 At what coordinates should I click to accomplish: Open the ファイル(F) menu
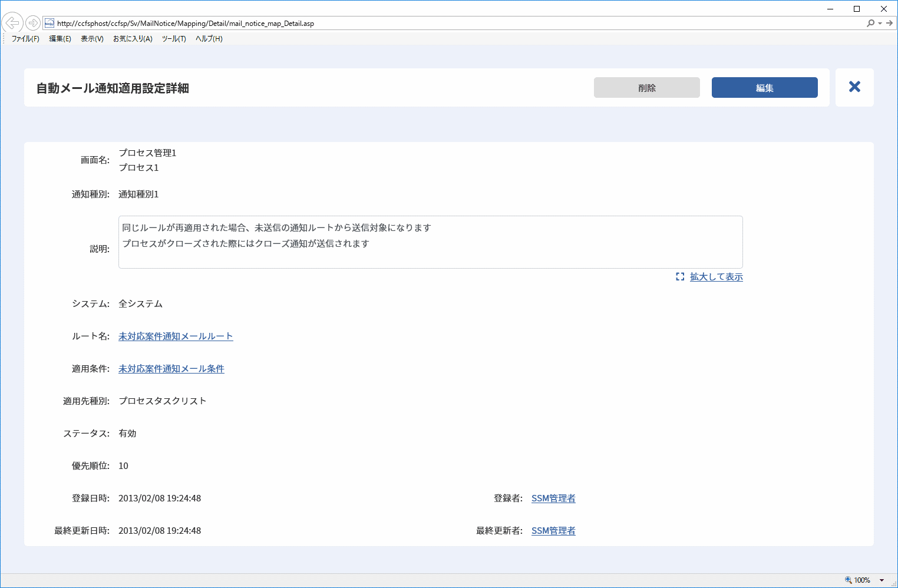[x=25, y=39]
